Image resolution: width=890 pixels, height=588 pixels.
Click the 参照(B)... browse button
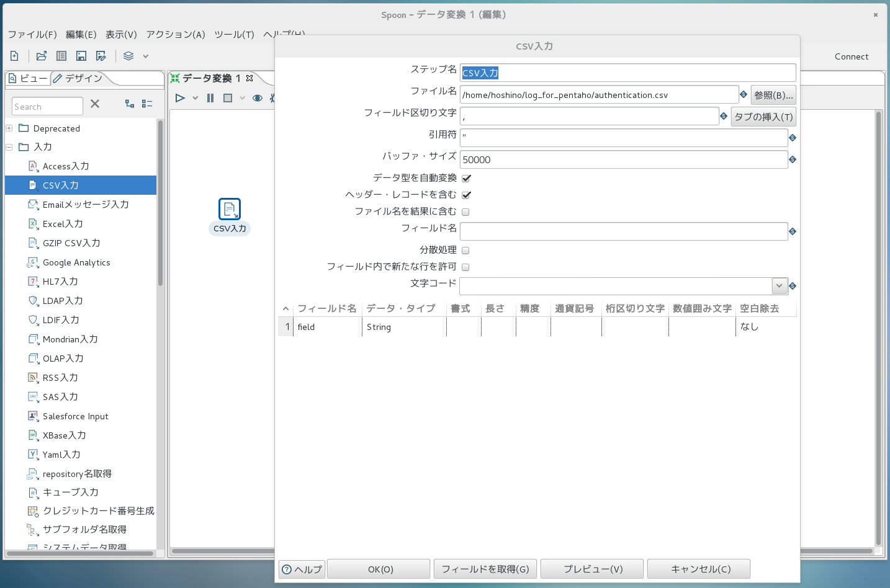[x=773, y=95]
